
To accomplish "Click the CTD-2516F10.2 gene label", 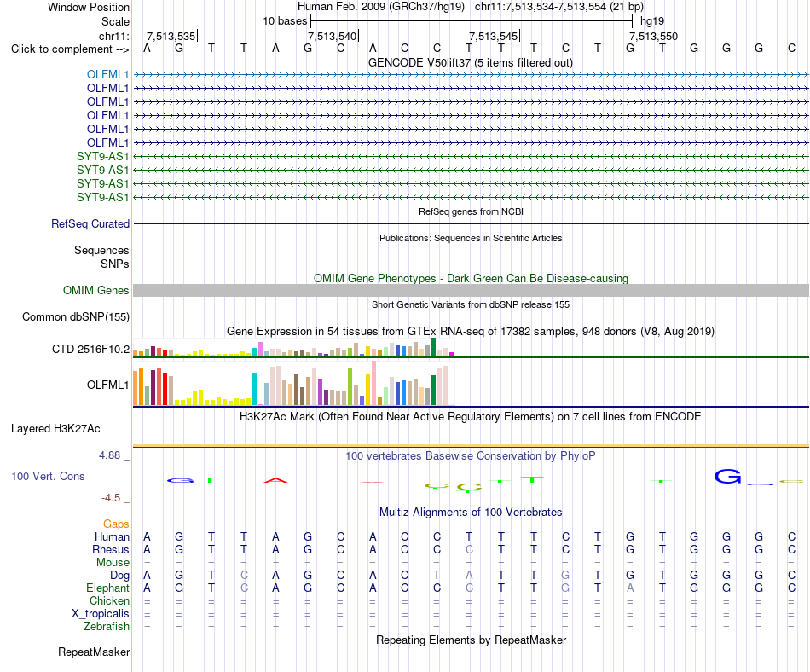I will pyautogui.click(x=90, y=349).
